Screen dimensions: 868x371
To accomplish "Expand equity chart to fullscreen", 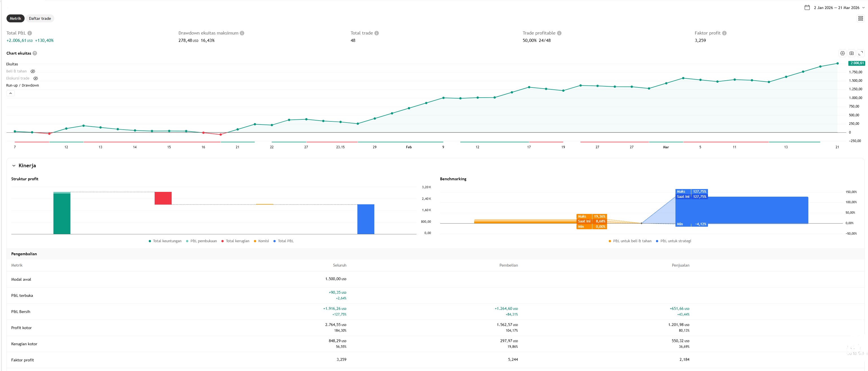I will pyautogui.click(x=861, y=53).
